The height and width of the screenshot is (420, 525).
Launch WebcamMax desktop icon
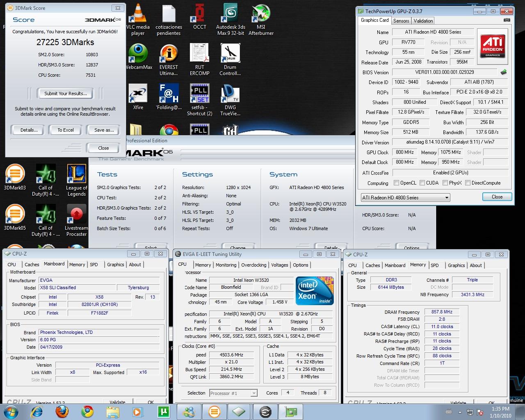coord(138,56)
